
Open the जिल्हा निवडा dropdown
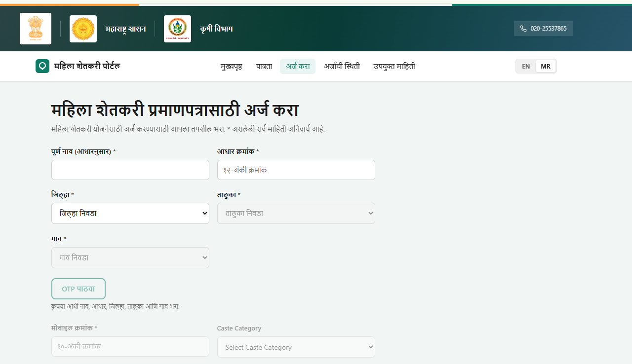(x=130, y=214)
